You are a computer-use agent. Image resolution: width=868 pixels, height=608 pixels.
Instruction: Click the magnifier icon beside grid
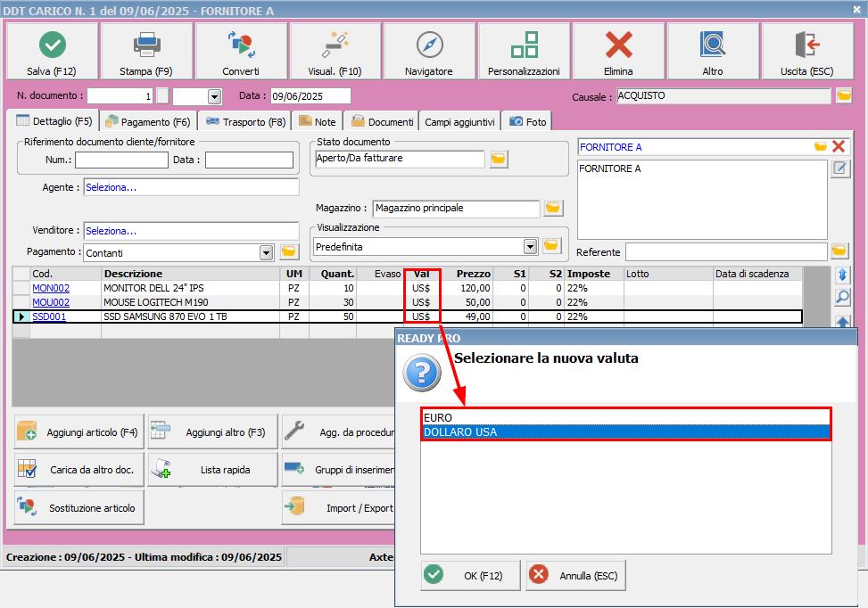(842, 297)
